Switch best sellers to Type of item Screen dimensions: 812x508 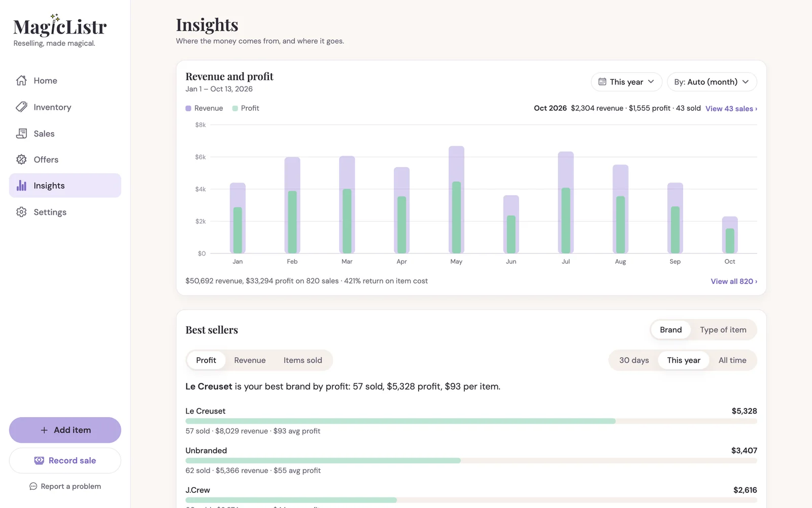pyautogui.click(x=723, y=330)
